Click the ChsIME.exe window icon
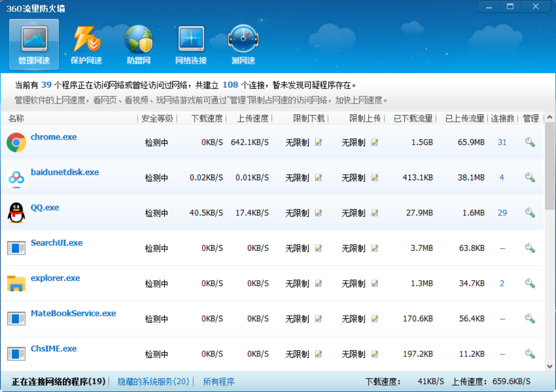This screenshot has width=556, height=392. [16, 353]
